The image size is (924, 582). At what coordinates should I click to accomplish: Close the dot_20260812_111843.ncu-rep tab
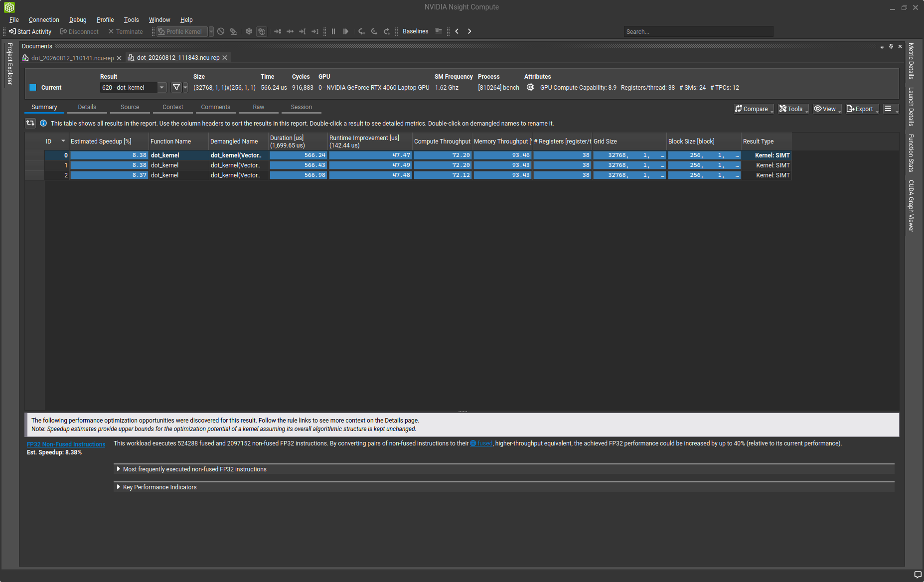225,58
